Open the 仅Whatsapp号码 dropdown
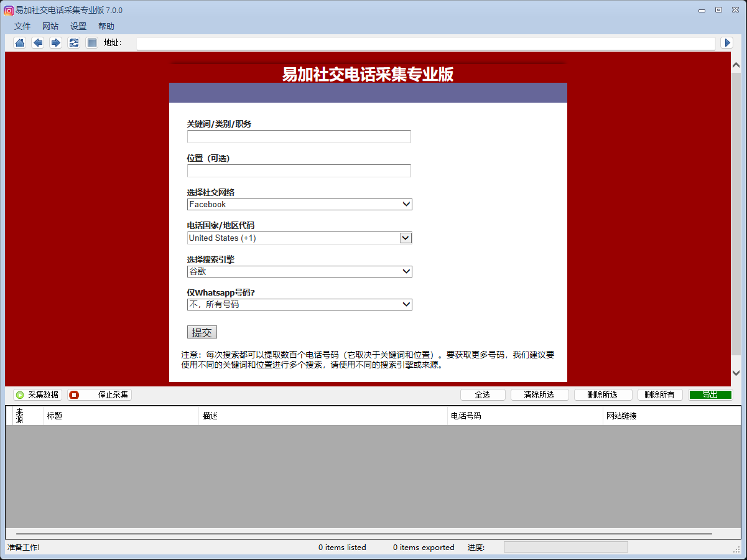Viewport: 747px width, 560px height. point(299,304)
